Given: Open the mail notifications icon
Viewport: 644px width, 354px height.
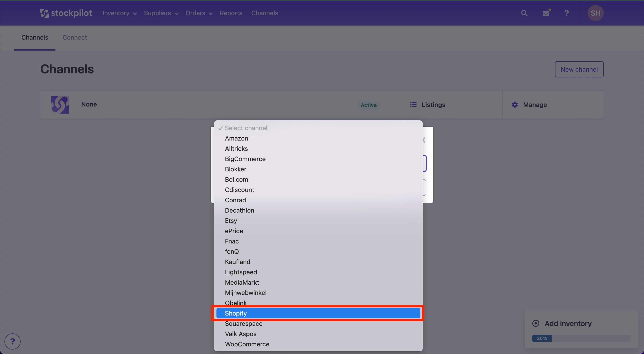Looking at the screenshot, I should pyautogui.click(x=546, y=13).
